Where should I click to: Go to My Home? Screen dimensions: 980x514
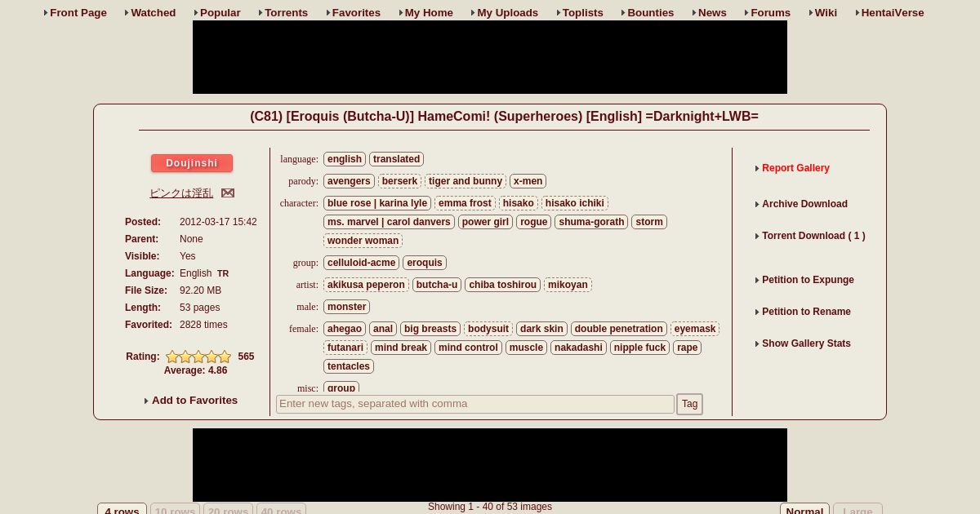[x=429, y=12]
